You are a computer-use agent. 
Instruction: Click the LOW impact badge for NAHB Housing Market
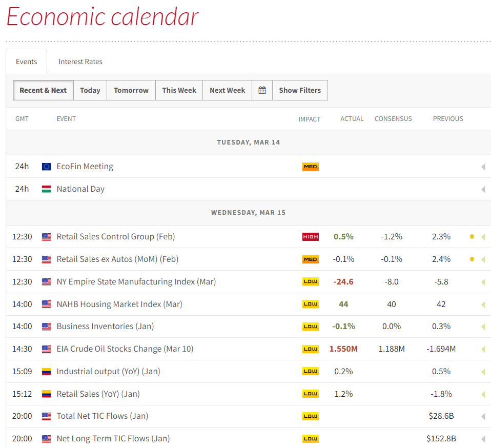coord(311,304)
